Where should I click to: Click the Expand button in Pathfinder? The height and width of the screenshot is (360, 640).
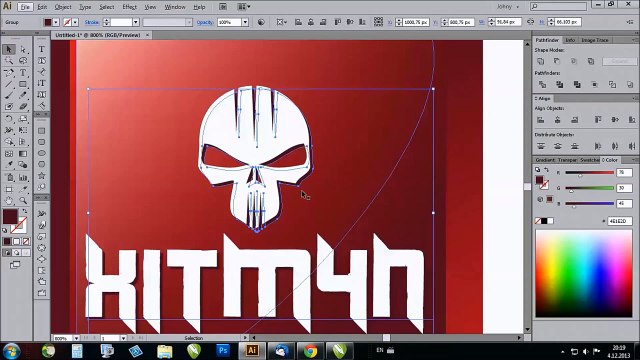point(619,61)
